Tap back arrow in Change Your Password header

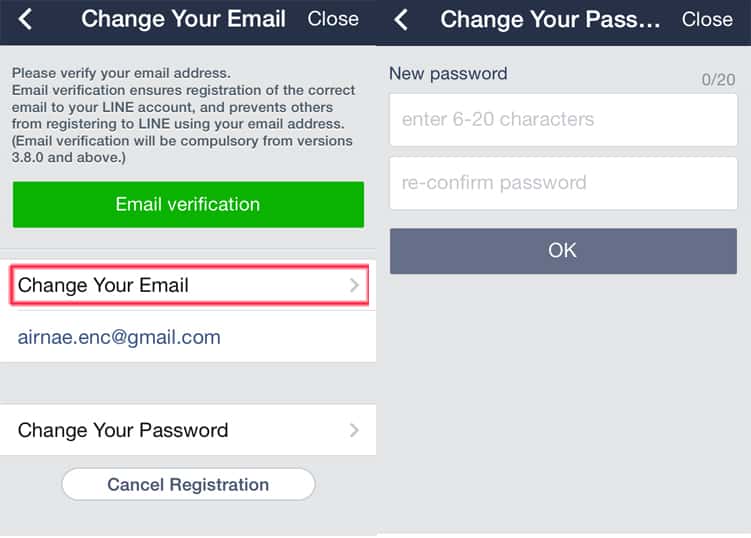click(402, 19)
